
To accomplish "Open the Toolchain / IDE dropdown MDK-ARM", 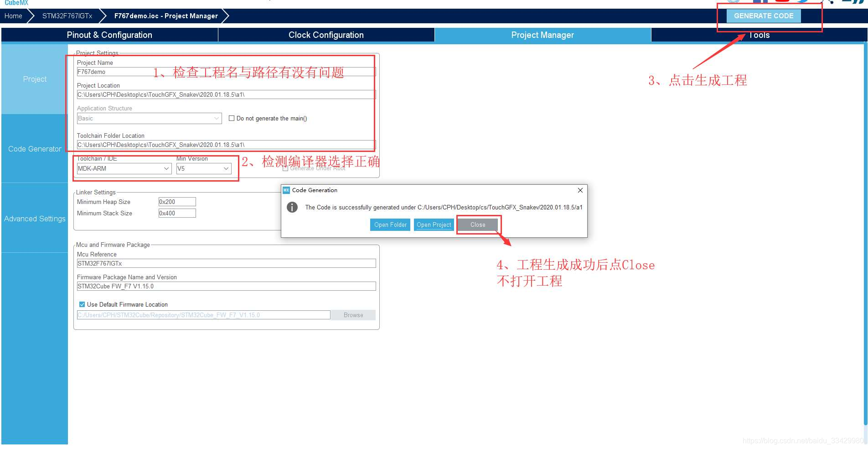I will [124, 168].
